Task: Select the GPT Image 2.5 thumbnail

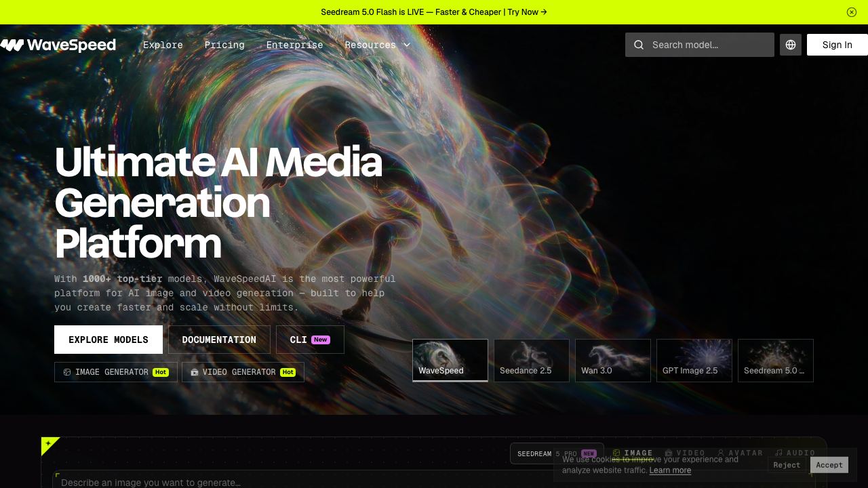Action: (694, 361)
